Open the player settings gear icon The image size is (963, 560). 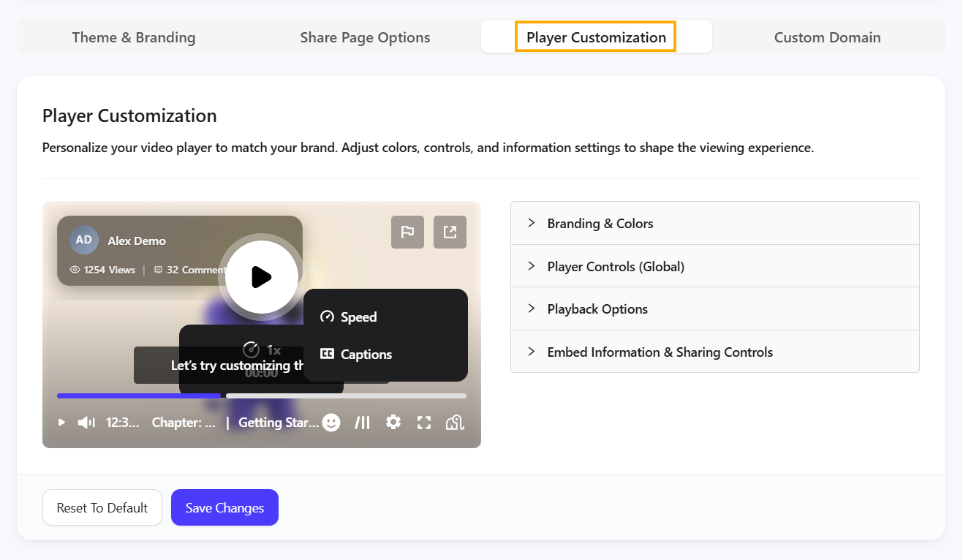[x=393, y=423]
